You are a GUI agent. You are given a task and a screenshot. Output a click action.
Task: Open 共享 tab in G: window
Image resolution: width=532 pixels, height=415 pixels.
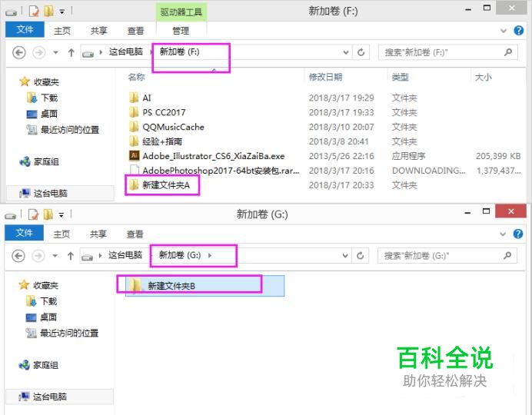click(98, 234)
